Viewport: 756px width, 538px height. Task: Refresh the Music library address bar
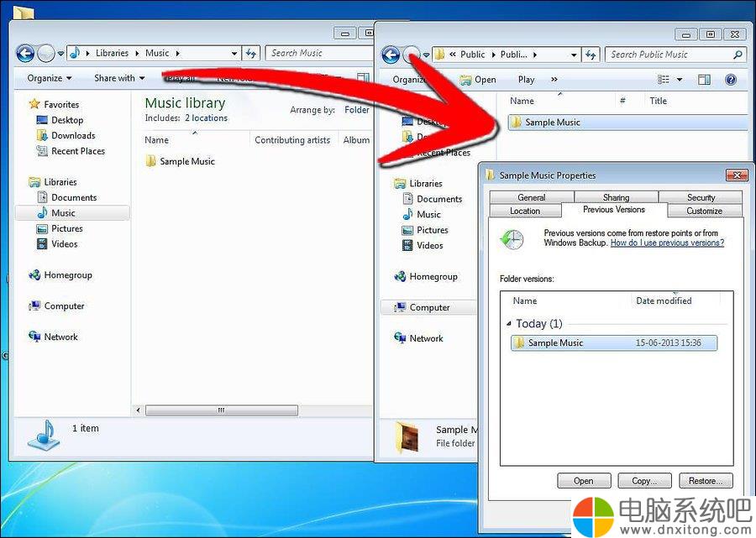point(250,53)
